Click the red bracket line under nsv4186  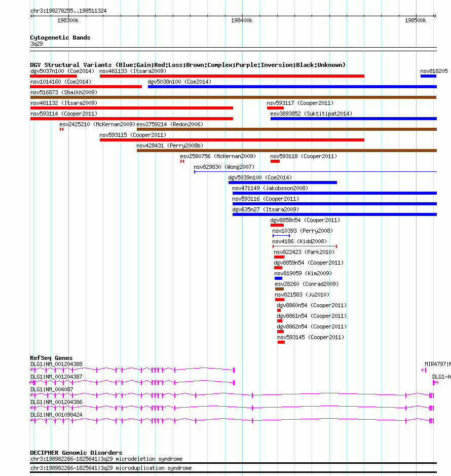(x=305, y=246)
